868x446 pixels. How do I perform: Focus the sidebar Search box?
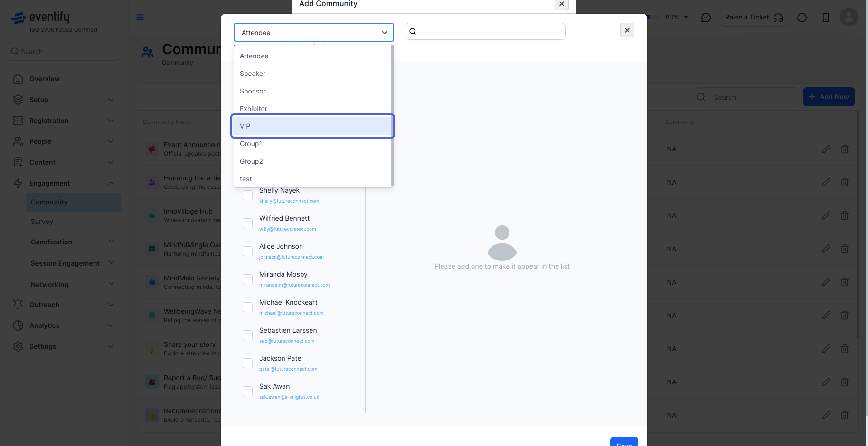(64, 51)
